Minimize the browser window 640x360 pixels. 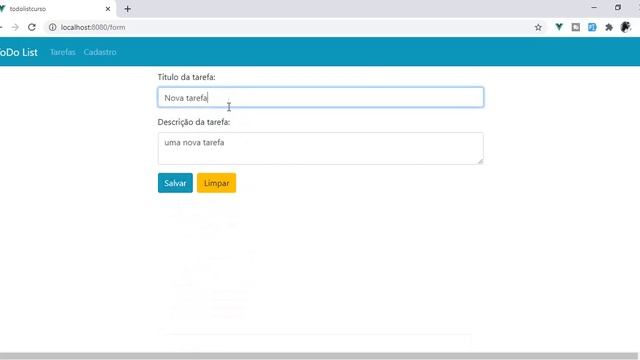pyautogui.click(x=594, y=7)
